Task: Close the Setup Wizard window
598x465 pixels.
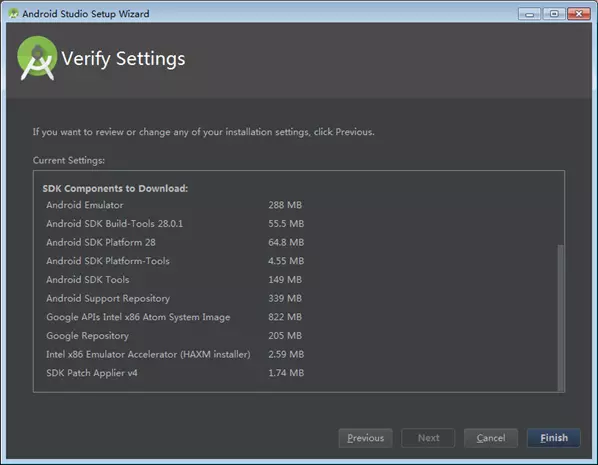Action: pyautogui.click(x=579, y=14)
